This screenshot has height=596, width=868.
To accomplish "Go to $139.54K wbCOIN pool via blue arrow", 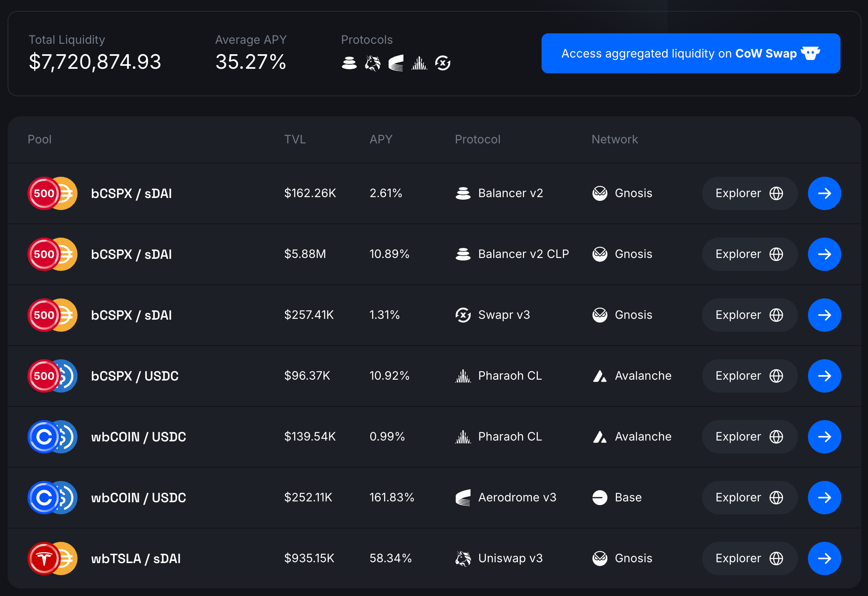I will 825,437.
